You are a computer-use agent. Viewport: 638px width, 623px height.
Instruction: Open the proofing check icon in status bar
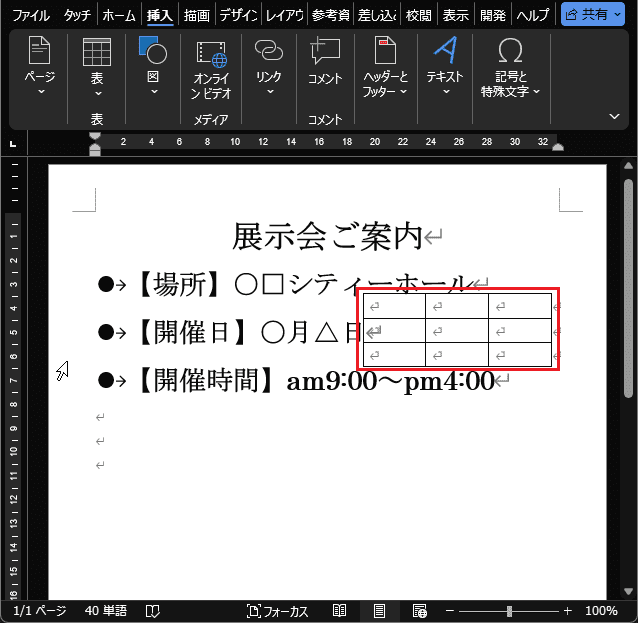153,611
